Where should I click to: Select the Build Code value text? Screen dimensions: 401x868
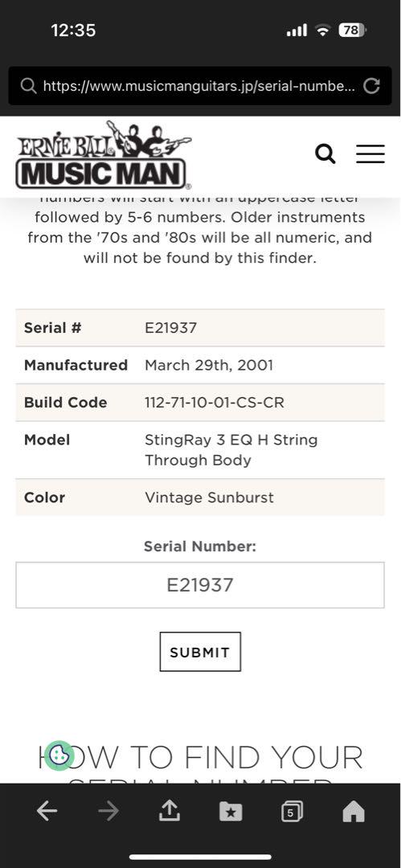[215, 403]
